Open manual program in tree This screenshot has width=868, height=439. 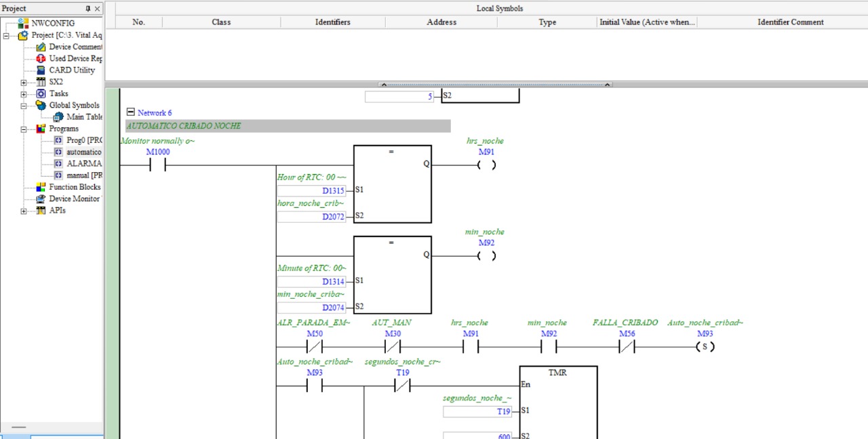pos(84,175)
